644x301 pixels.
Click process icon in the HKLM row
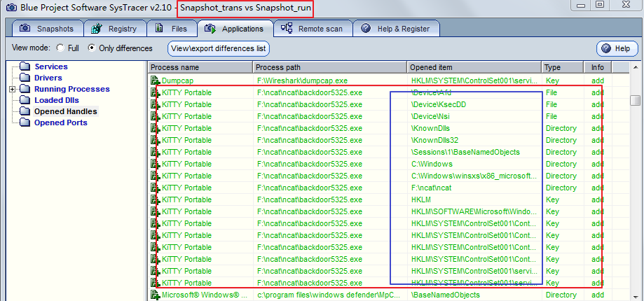pos(156,199)
